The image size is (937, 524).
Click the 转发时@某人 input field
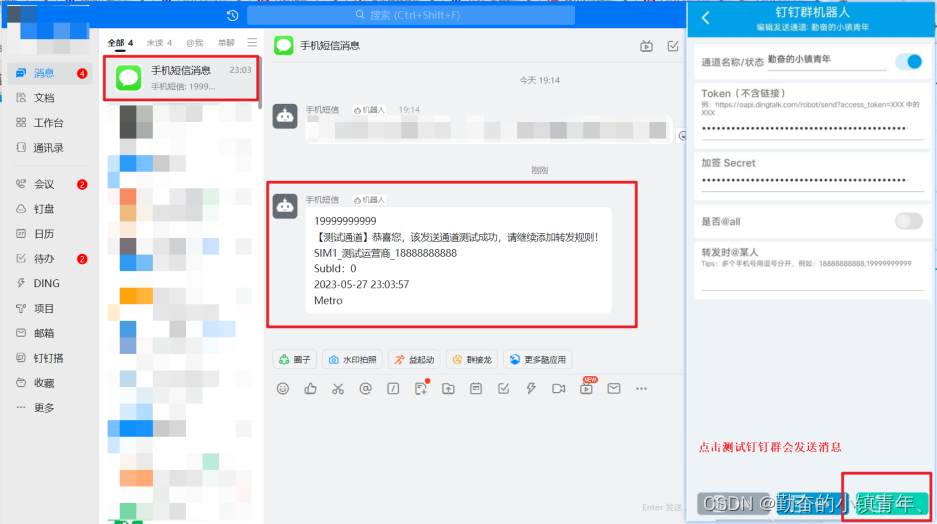click(x=813, y=281)
